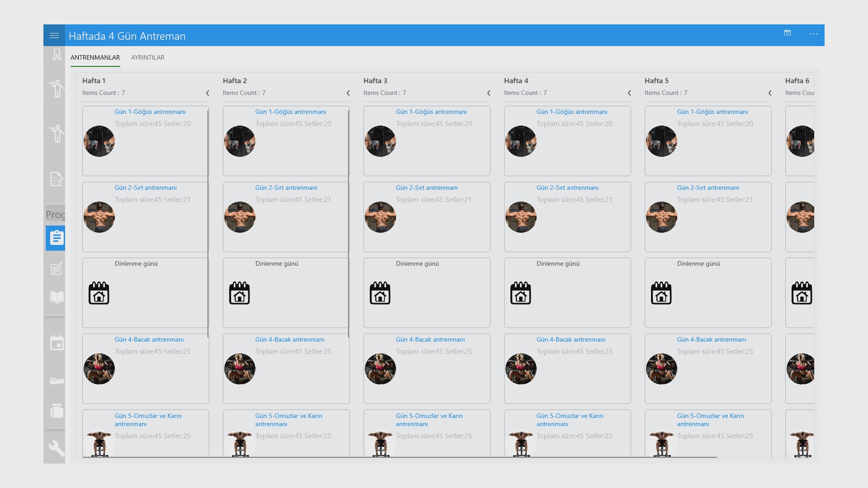The image size is (868, 488).
Task: Click the calendar icon in header
Action: pos(788,33)
